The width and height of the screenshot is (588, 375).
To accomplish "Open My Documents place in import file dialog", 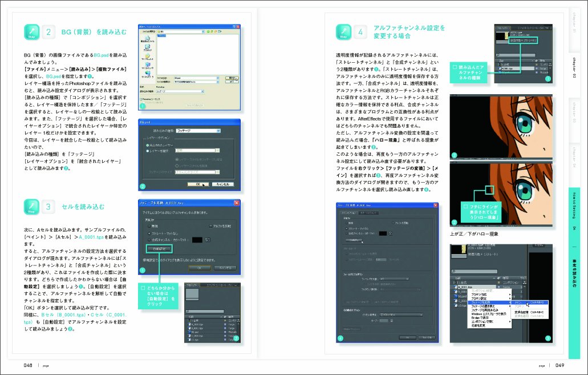I will (x=147, y=57).
